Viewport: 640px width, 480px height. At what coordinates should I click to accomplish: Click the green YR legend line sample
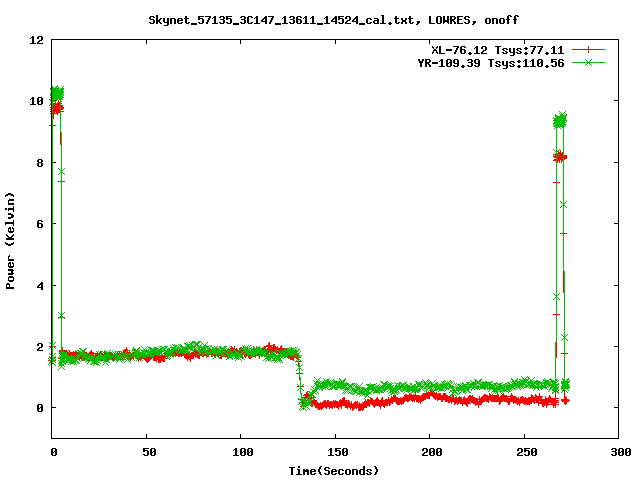[588, 63]
